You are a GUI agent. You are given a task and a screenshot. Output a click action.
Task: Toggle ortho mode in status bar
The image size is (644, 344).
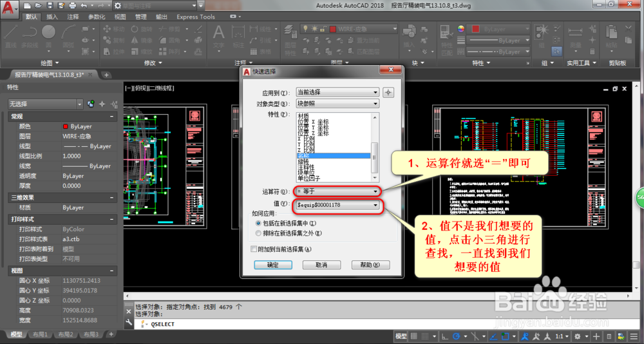click(x=444, y=336)
